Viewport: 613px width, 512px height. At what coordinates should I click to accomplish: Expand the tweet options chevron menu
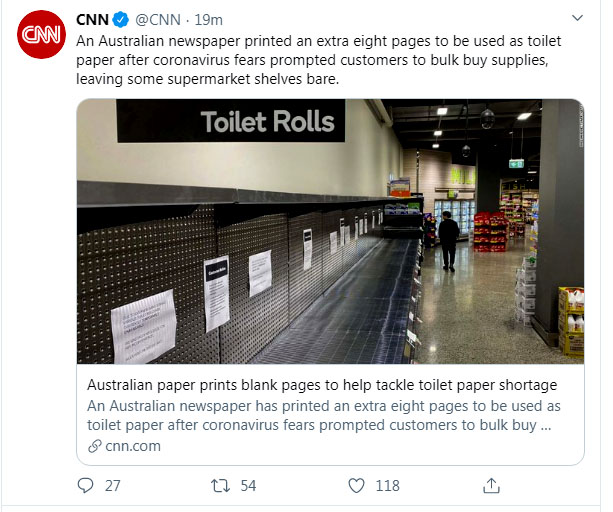point(577,19)
